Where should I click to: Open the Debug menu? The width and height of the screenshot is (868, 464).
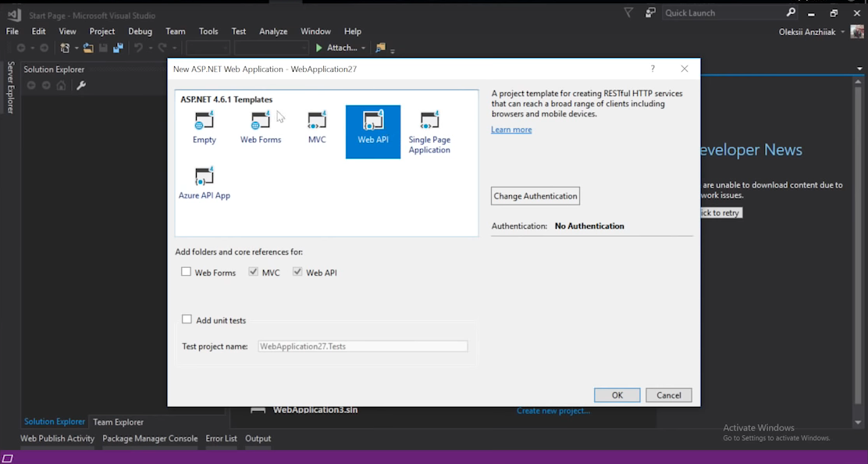tap(140, 31)
